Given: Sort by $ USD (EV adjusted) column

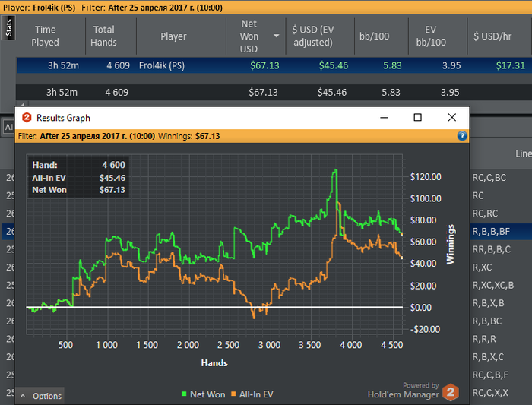Looking at the screenshot, I should tap(313, 36).
